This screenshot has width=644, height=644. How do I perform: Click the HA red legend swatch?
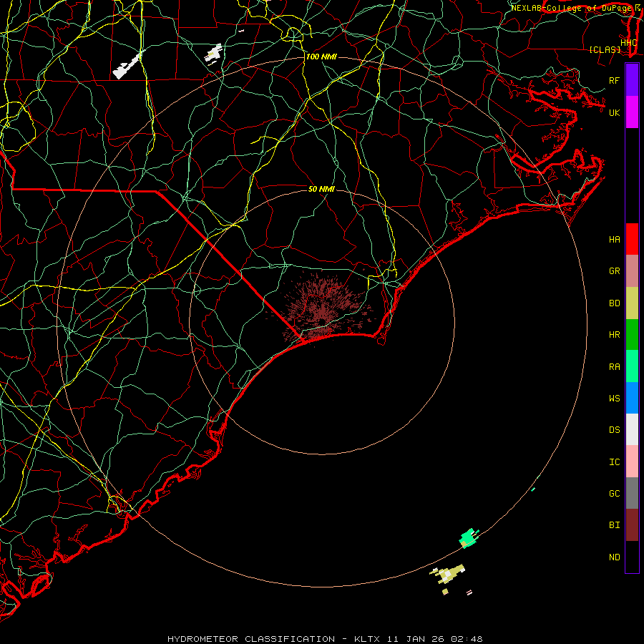click(x=632, y=239)
